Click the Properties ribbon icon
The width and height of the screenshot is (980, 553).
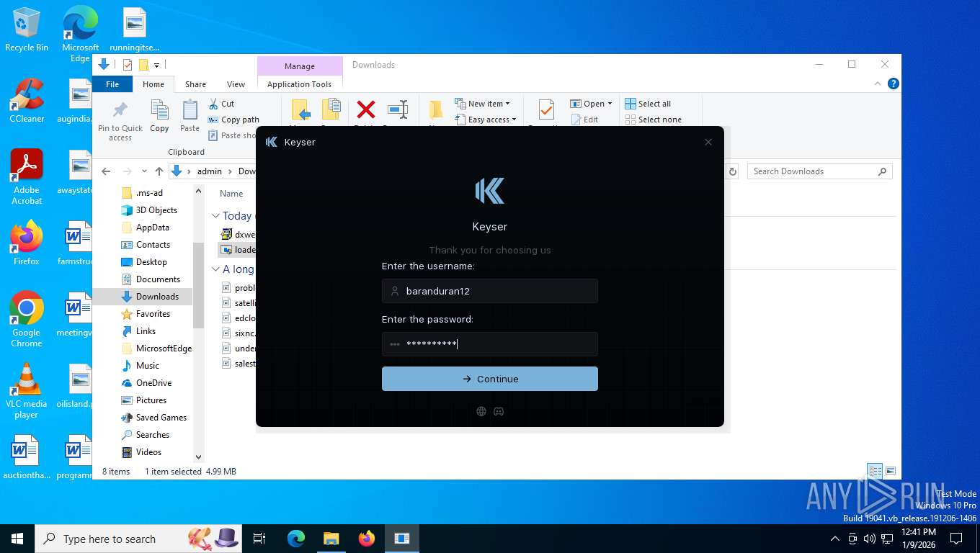[546, 110]
